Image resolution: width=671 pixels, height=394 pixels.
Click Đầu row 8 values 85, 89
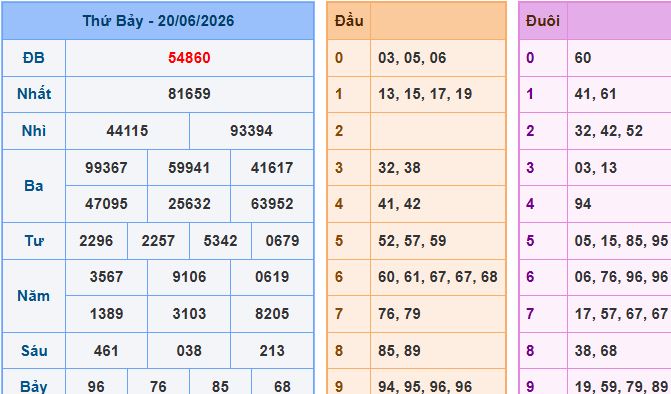click(x=399, y=351)
